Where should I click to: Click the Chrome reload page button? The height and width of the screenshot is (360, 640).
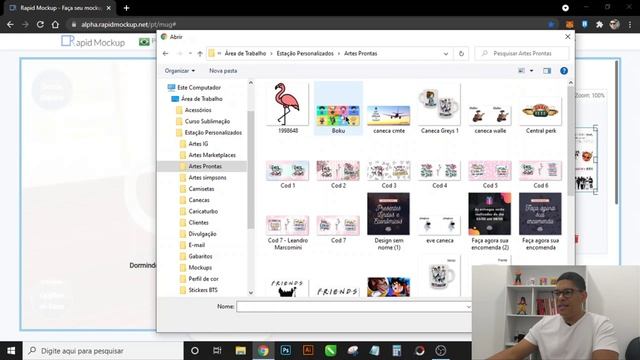[40, 24]
